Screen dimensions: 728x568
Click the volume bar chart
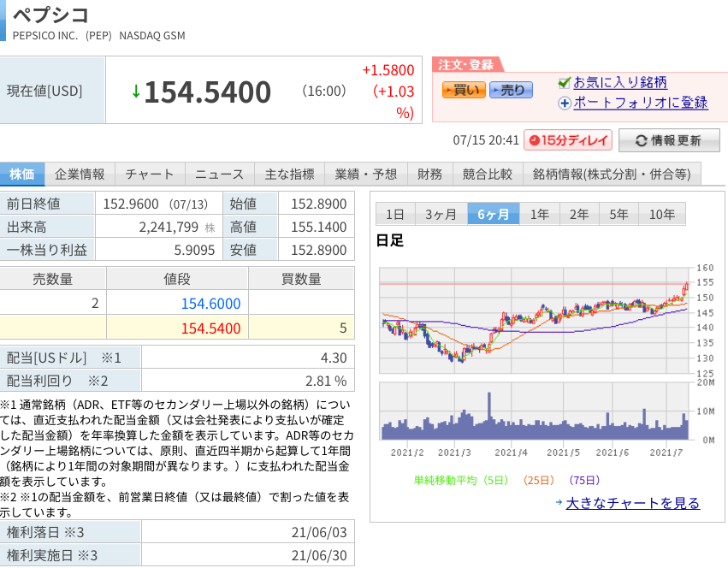click(x=534, y=411)
